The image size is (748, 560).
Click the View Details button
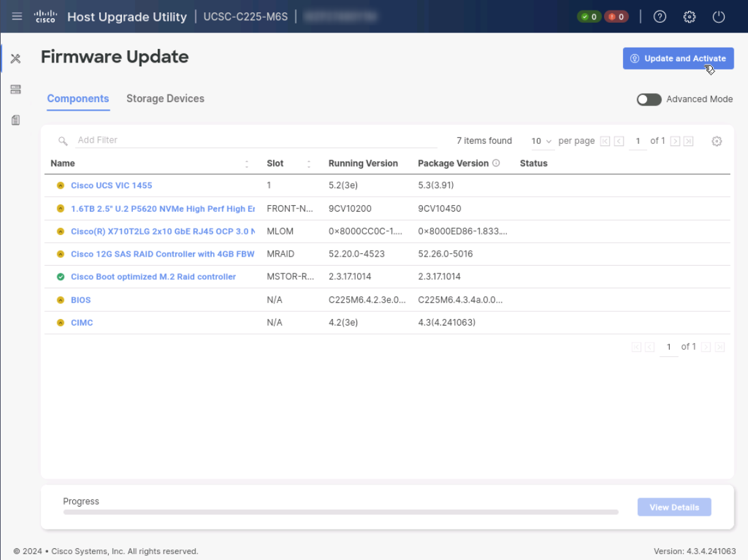[674, 507]
